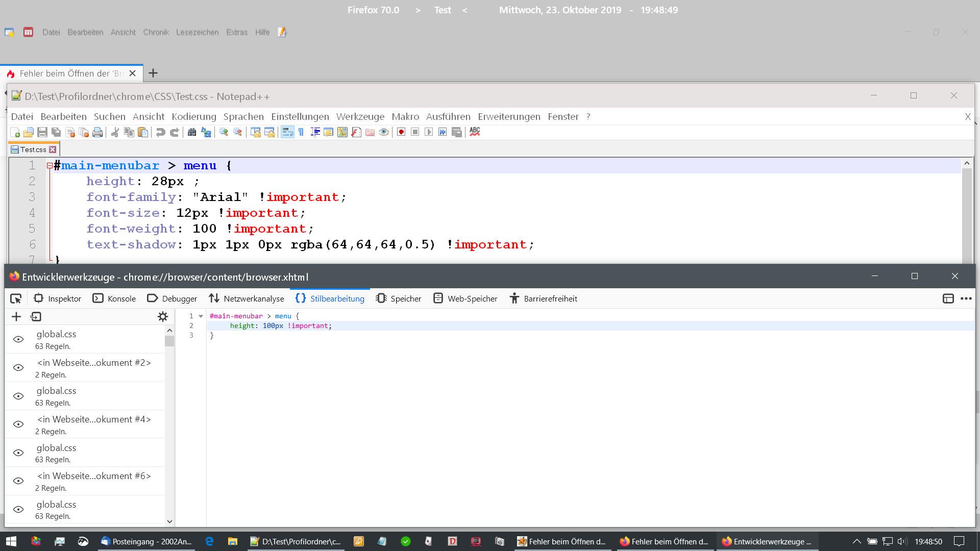Toggle visibility of Webseite...okument #2 stylesheet
Image resolution: width=980 pixels, height=551 pixels.
(x=18, y=368)
